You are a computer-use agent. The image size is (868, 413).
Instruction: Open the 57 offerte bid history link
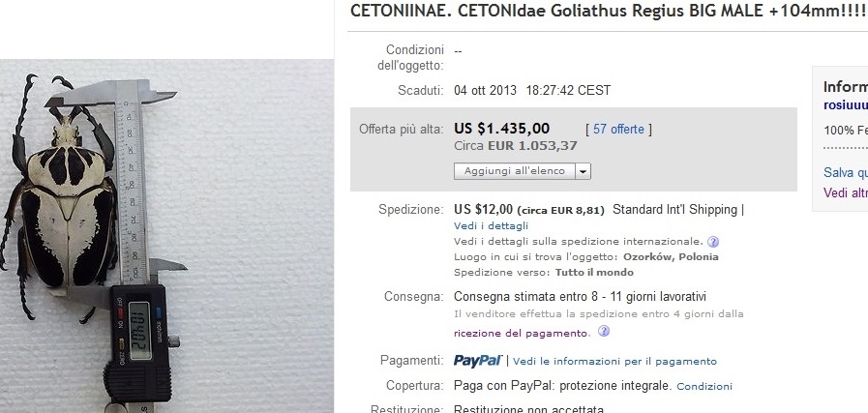[x=619, y=129]
